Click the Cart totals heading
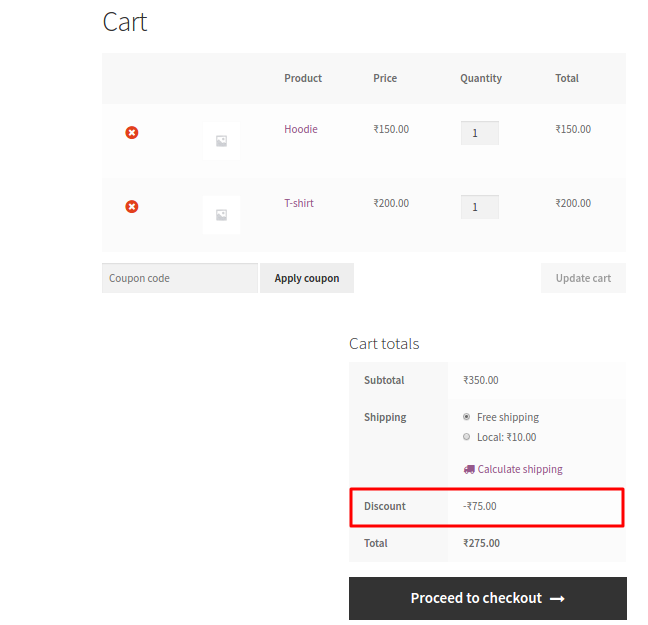Screen dimensions: 648x625 click(x=384, y=344)
